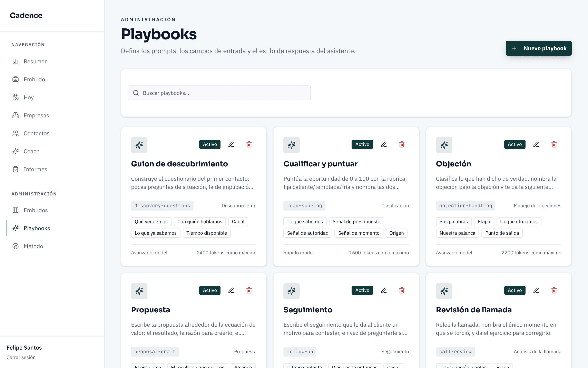Click sparkle icon on the Objeción card
This screenshot has height=368, width=588.
coord(444,145)
